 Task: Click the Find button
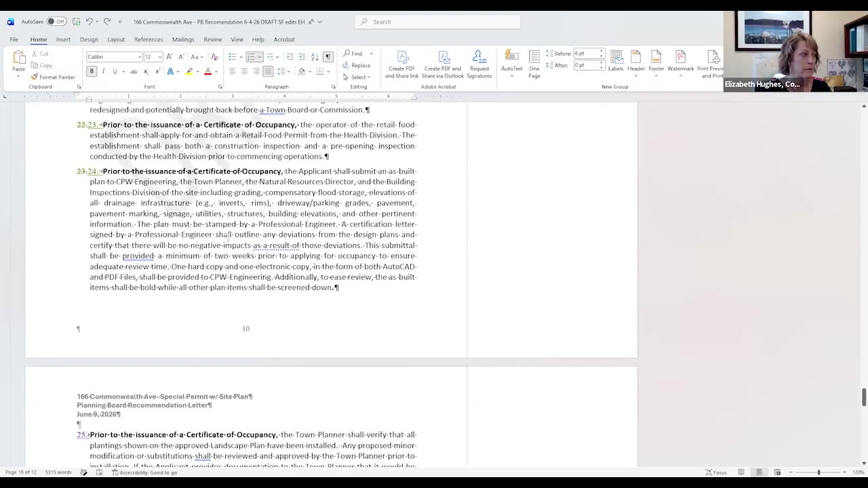pos(353,54)
